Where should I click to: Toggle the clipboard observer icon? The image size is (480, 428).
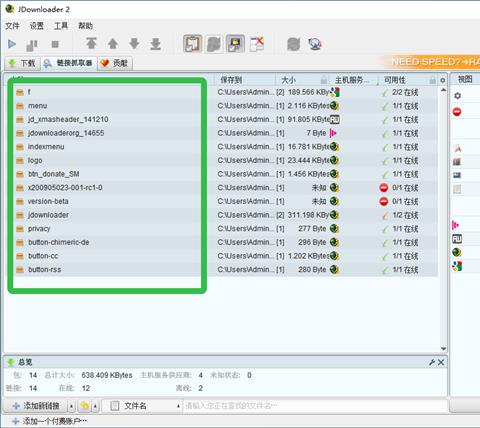pos(193,44)
